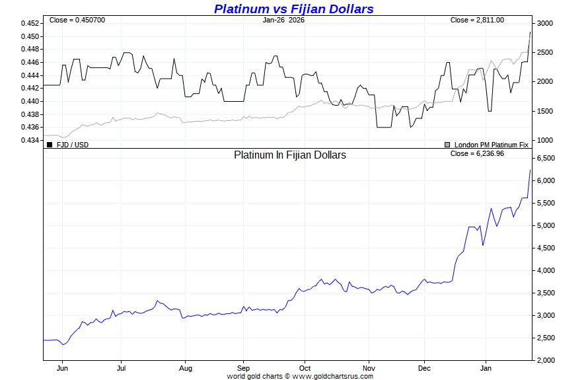Viewport: 588px width, 380px height.
Task: Click the '4,000' lower axis value
Action: [x=546, y=271]
